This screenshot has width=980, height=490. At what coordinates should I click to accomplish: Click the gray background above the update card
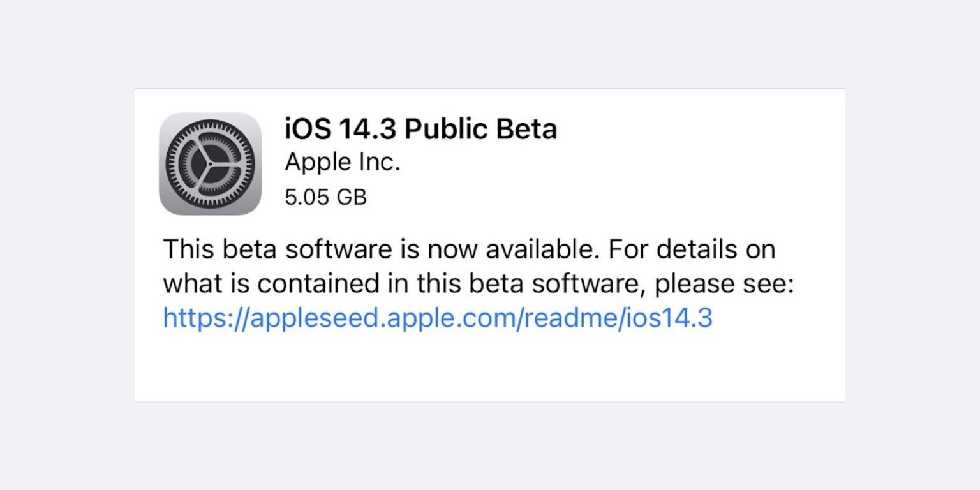tap(489, 43)
